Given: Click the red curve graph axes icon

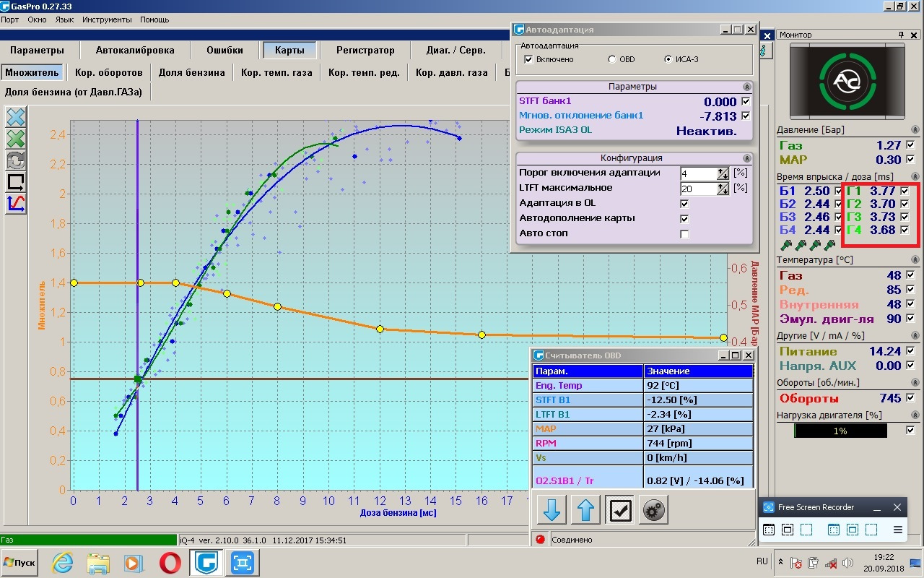Looking at the screenshot, I should [16, 204].
